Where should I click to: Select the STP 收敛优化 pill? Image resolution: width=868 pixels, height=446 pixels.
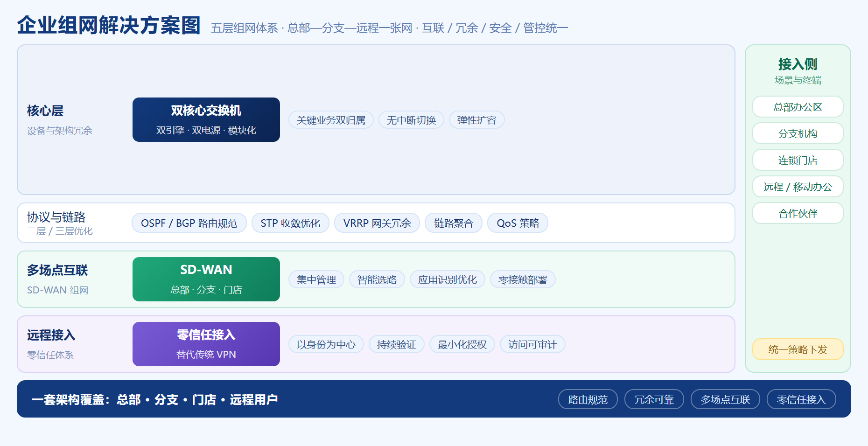[290, 223]
